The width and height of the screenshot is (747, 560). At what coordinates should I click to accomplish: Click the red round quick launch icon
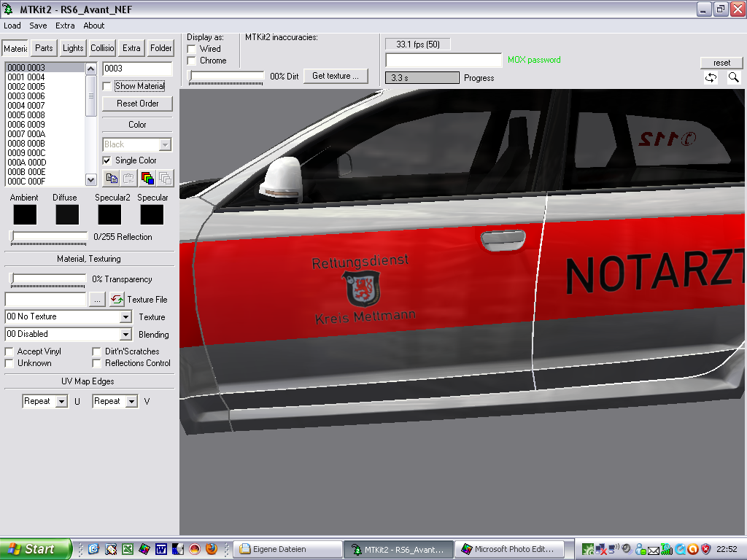pyautogui.click(x=195, y=549)
